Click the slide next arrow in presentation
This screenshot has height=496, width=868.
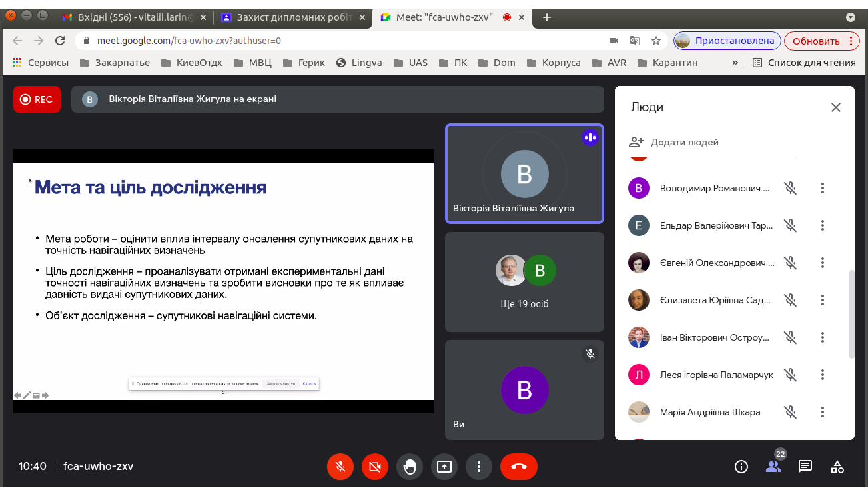[x=45, y=395]
